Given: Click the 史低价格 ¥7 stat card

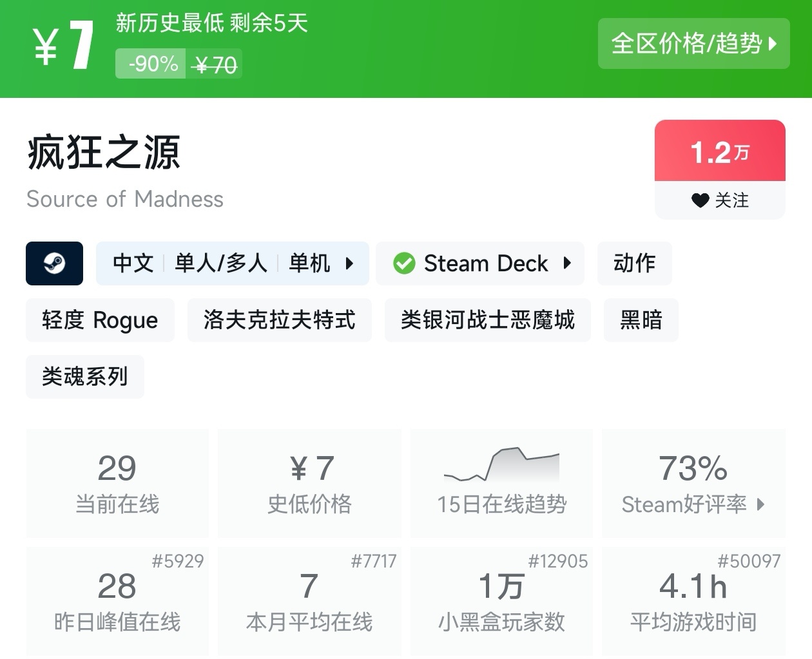Looking at the screenshot, I should (x=309, y=483).
